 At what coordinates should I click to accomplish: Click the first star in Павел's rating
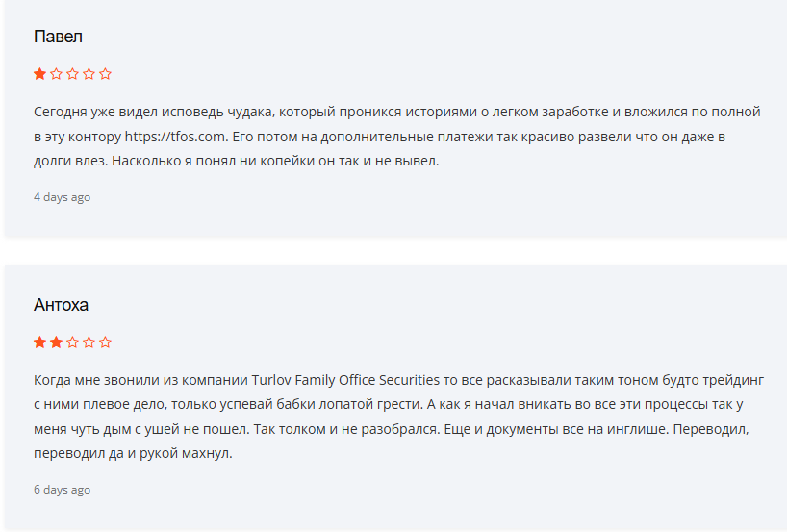39,74
